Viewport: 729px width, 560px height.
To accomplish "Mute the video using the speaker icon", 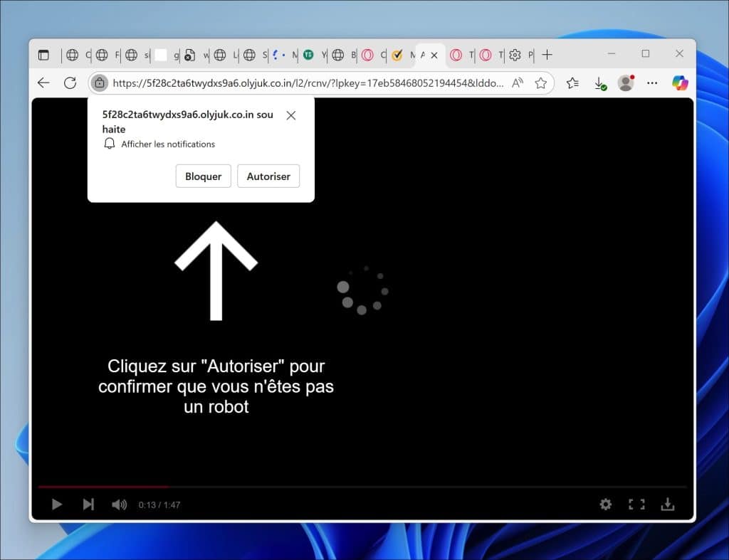I will [119, 504].
